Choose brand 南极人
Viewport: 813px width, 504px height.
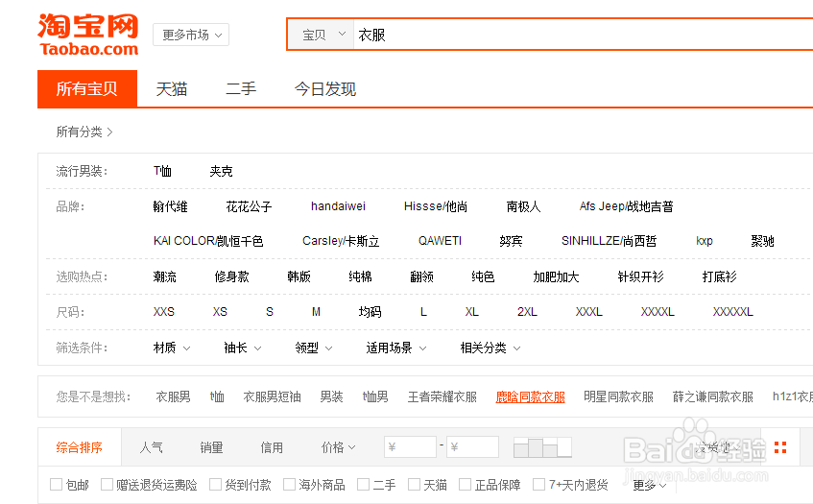coord(524,206)
